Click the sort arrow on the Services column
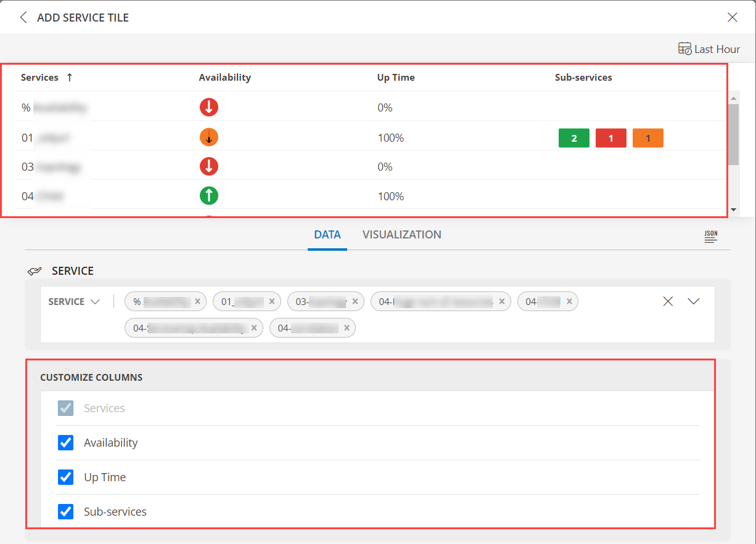756x544 pixels. click(69, 77)
